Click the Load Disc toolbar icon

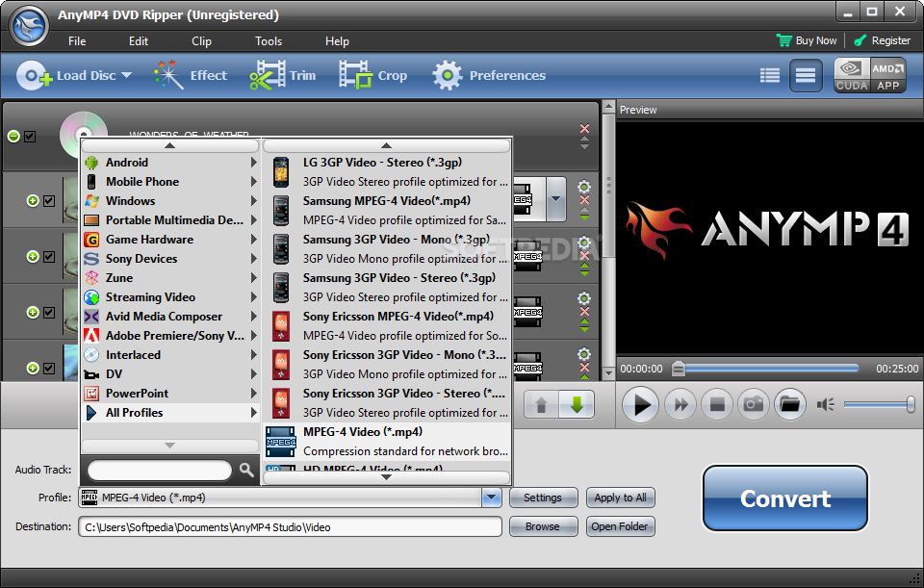pyautogui.click(x=35, y=75)
